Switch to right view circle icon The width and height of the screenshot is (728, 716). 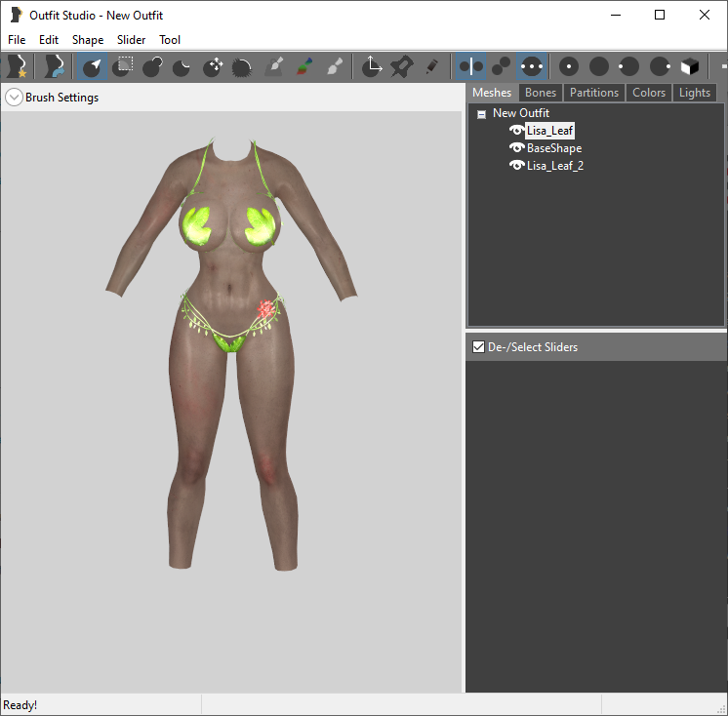660,66
